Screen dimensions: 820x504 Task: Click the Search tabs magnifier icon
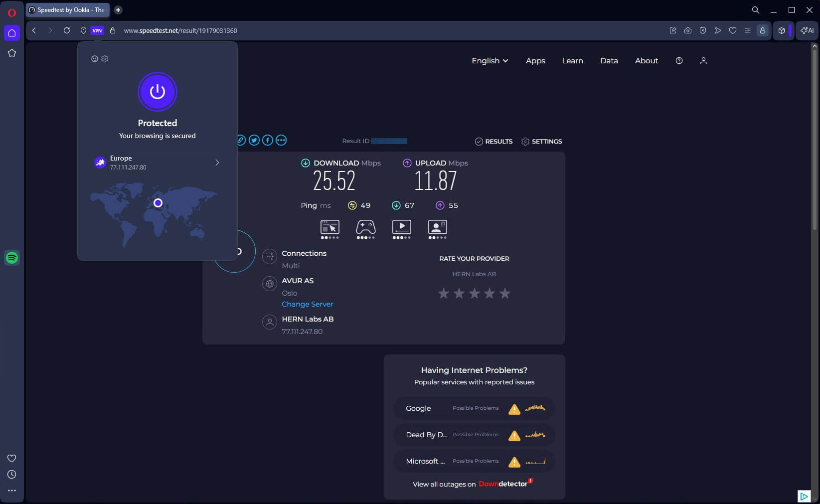tap(756, 10)
